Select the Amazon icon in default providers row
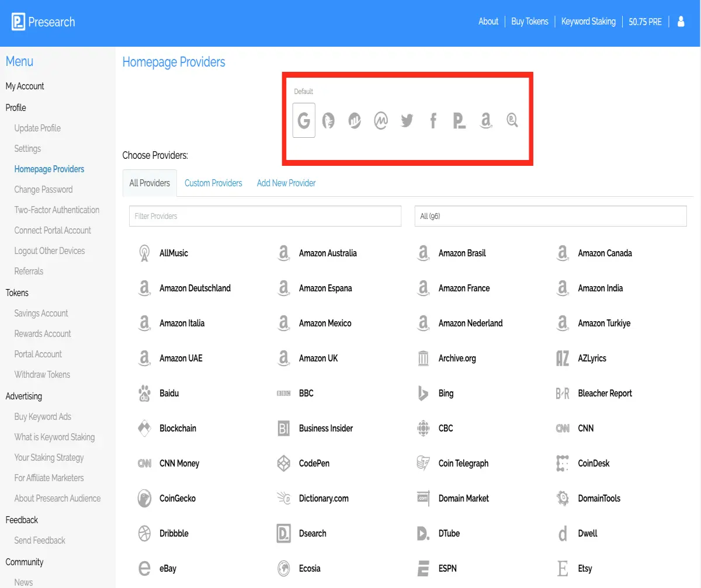The height and width of the screenshot is (588, 701). [485, 121]
